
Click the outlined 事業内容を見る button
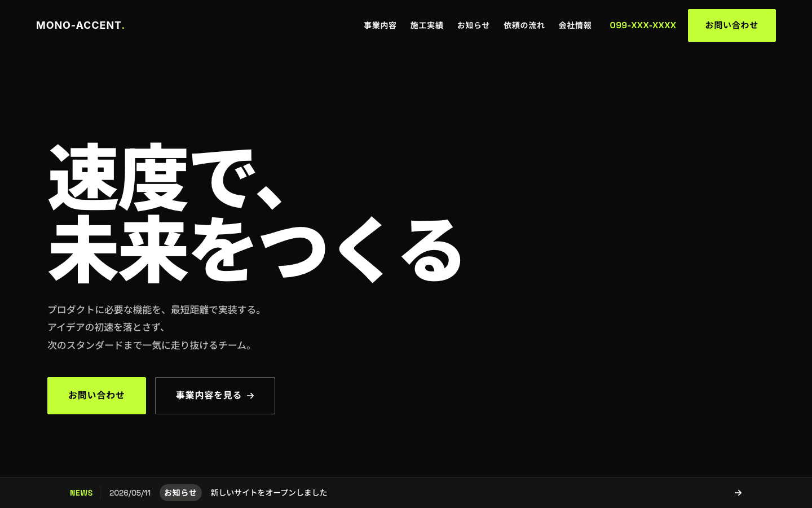point(215,396)
